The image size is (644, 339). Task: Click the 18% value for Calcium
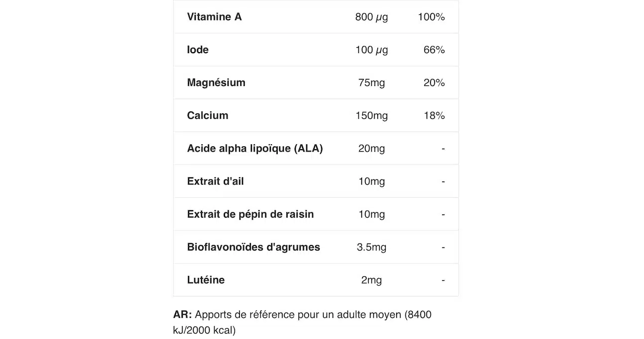(x=434, y=115)
